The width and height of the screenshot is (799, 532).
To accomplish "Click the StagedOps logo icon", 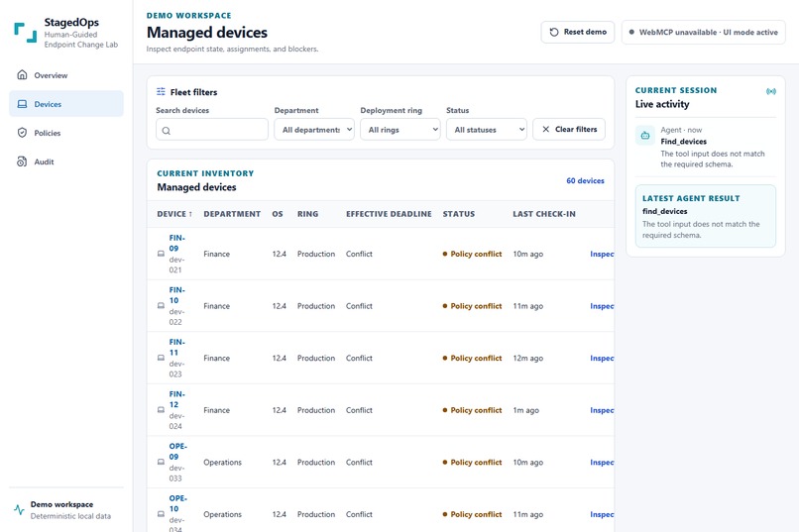I will pos(26,33).
